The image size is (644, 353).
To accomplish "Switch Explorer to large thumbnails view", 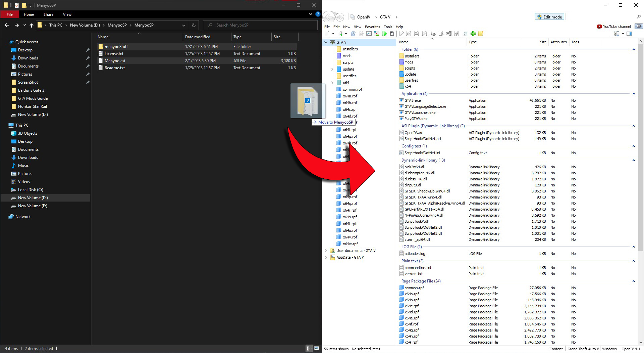I will (316, 348).
